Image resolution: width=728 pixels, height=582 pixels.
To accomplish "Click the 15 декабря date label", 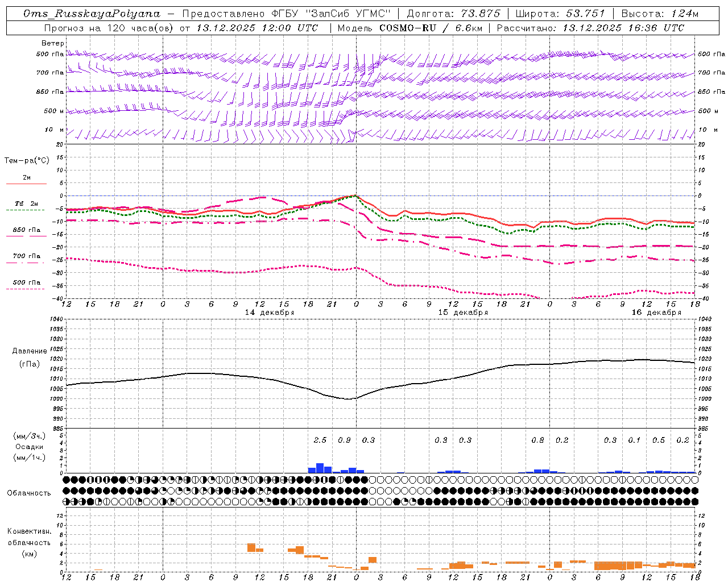I will (x=463, y=313).
